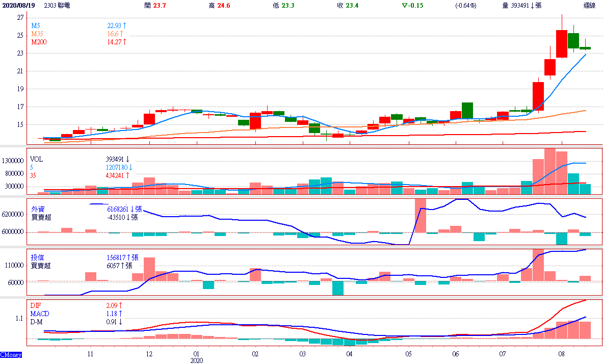This screenshot has width=603, height=364.
Task: Click the 外資 買賣超 panel label
Action: click(x=41, y=213)
